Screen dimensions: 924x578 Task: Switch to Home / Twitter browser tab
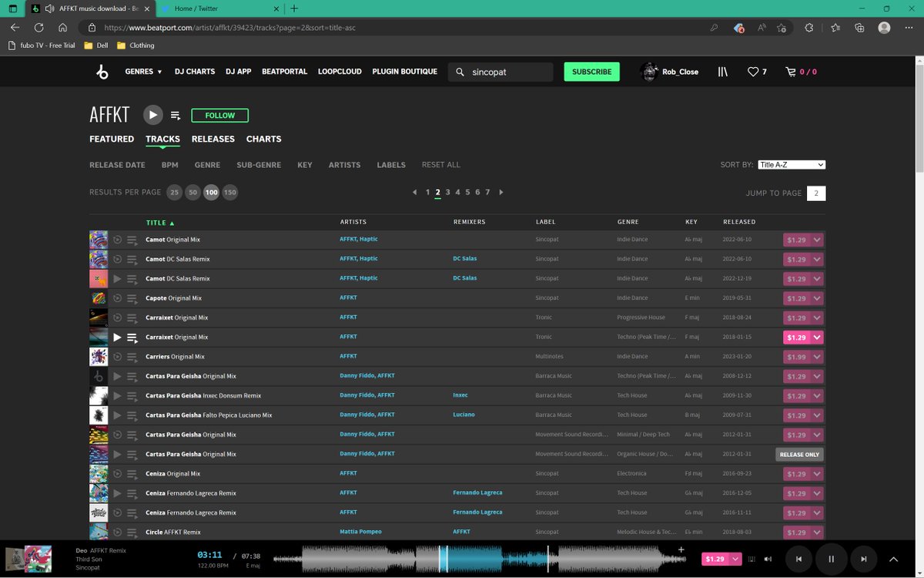[x=219, y=8]
